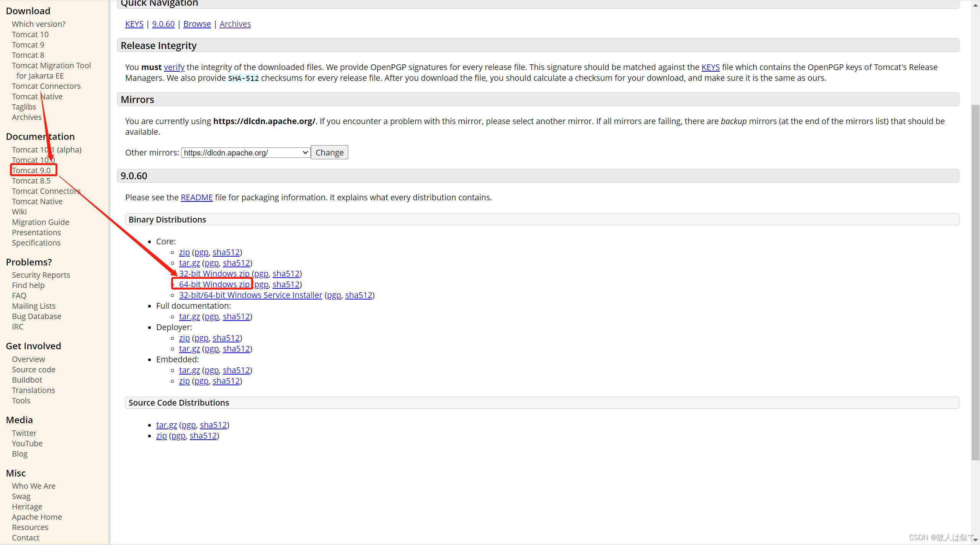
Task: Open Tomcat 9 download page
Action: pyautogui.click(x=28, y=44)
